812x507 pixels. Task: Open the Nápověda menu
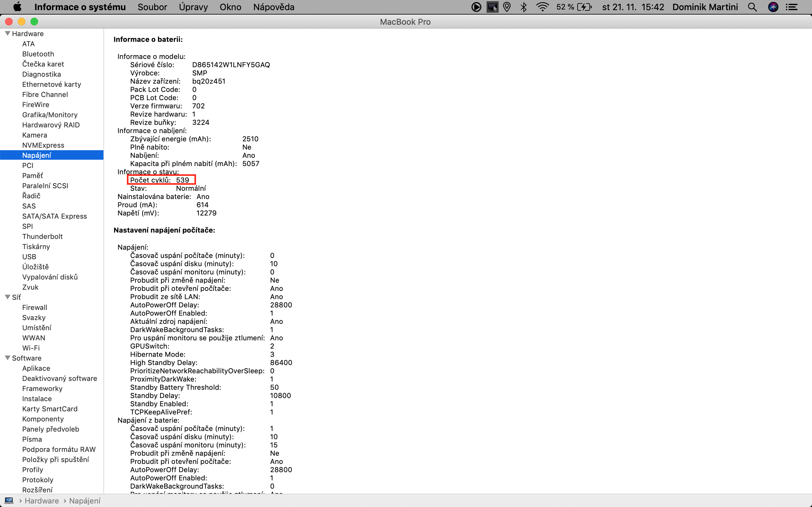pos(273,7)
